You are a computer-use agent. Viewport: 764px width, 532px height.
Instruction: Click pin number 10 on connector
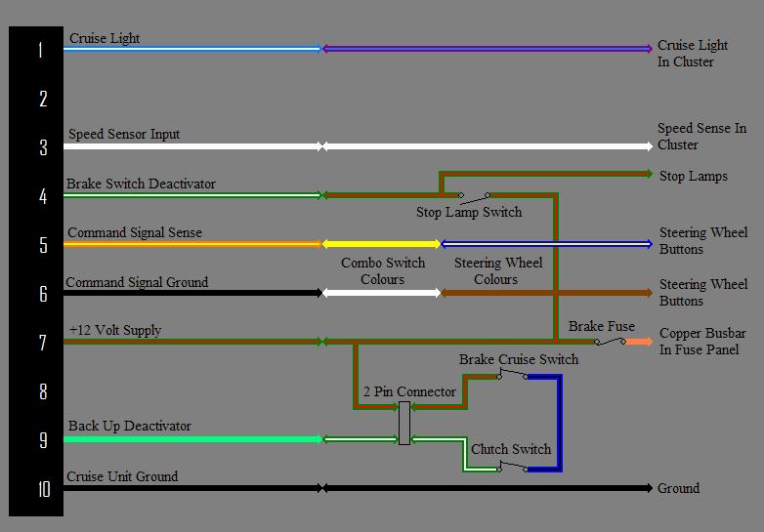pos(42,489)
